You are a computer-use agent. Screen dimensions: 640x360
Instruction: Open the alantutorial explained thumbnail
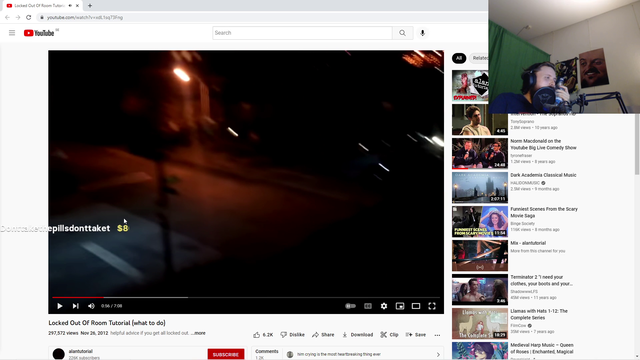[470, 86]
